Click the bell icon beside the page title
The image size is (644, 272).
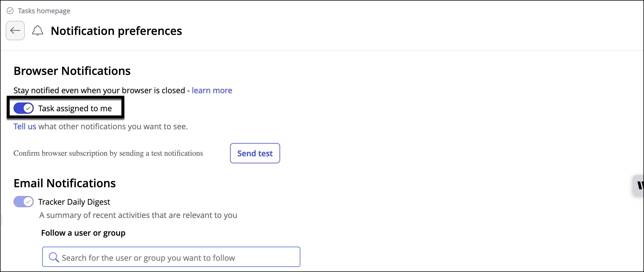click(37, 31)
